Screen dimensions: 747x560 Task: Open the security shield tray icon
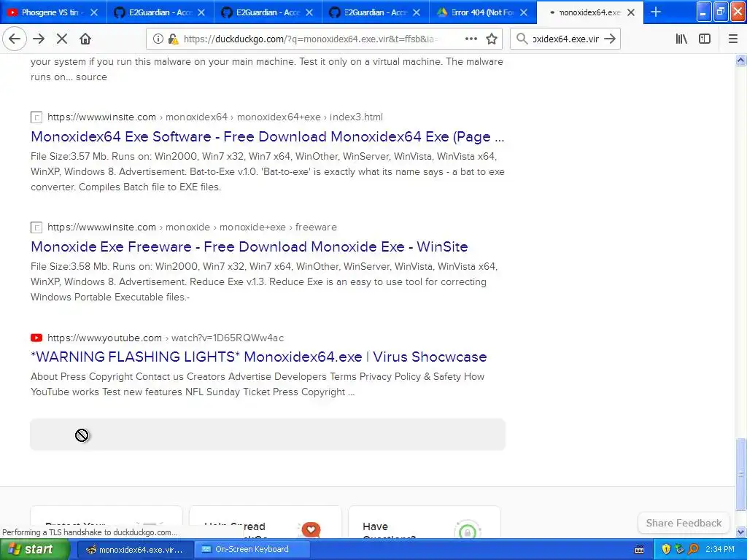pyautogui.click(x=666, y=549)
